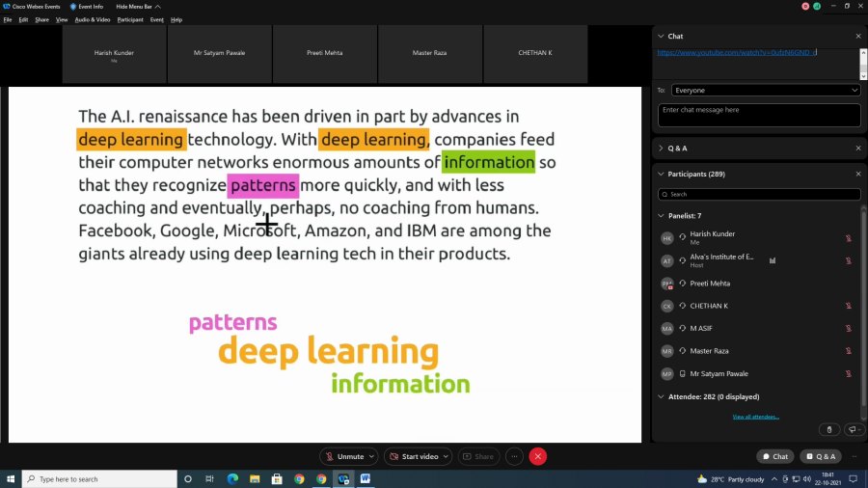Image resolution: width=868 pixels, height=488 pixels.
Task: Open Start video options arrow
Action: [446, 456]
